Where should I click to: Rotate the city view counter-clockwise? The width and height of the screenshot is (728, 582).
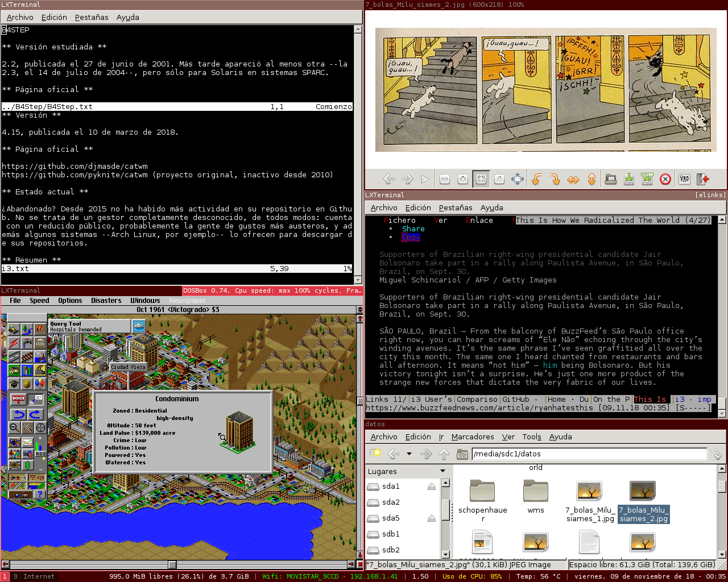click(19, 414)
